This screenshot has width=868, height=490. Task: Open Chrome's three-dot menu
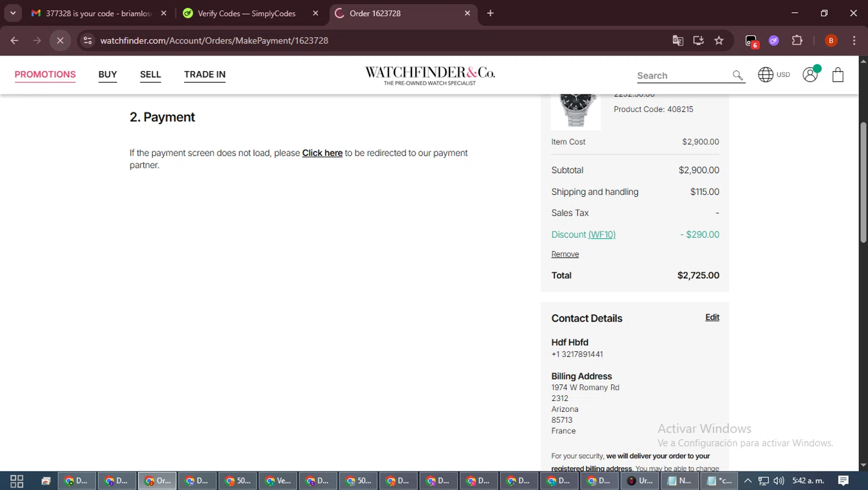point(854,40)
